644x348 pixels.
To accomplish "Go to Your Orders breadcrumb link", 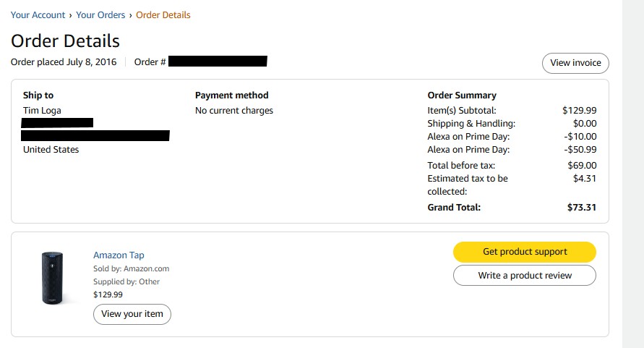I will [100, 14].
